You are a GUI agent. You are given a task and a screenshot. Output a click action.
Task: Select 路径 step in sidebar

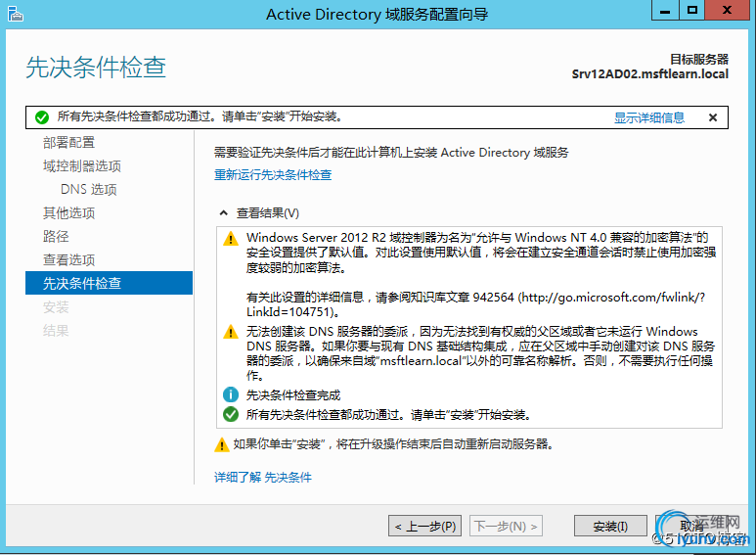(56, 237)
